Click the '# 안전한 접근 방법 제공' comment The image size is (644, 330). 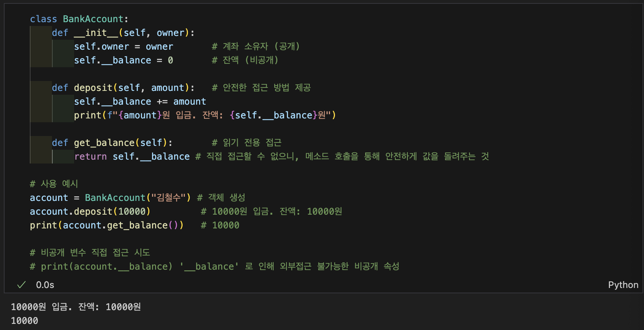pyautogui.click(x=261, y=88)
